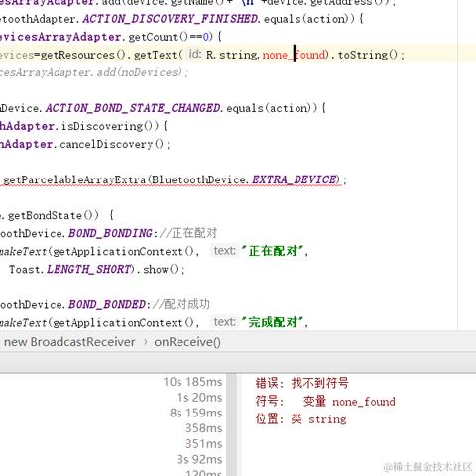Click the '位置: 类 string' error line

tap(300, 419)
